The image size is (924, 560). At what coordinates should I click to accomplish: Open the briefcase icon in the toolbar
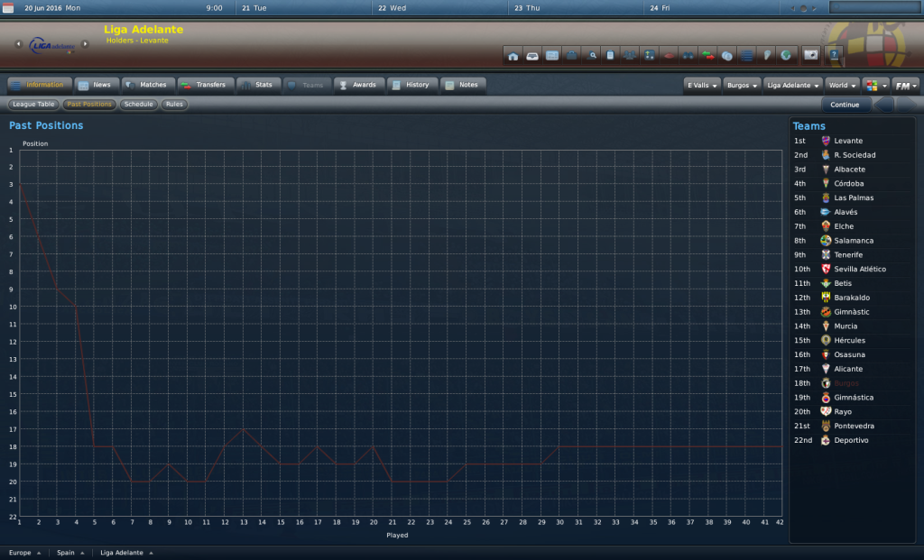571,55
